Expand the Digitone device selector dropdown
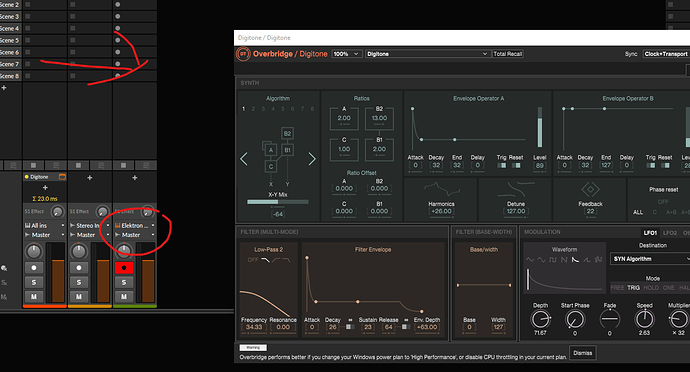Screen dimensions: 690x372 tap(427, 54)
